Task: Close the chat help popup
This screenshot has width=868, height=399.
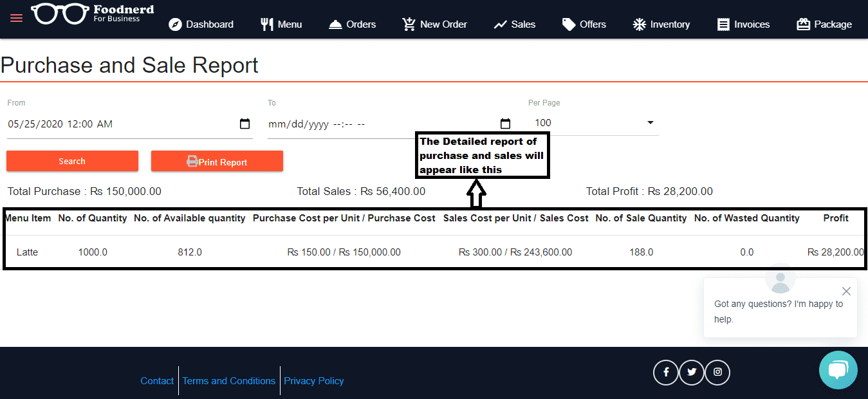Action: click(x=846, y=292)
